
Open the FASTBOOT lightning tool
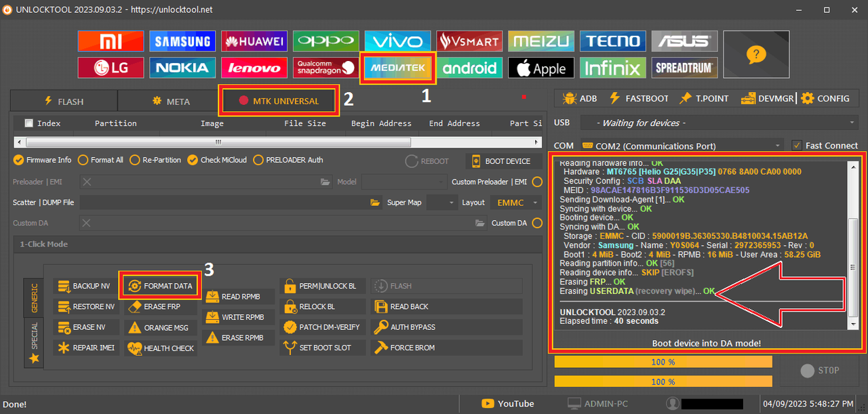click(639, 98)
